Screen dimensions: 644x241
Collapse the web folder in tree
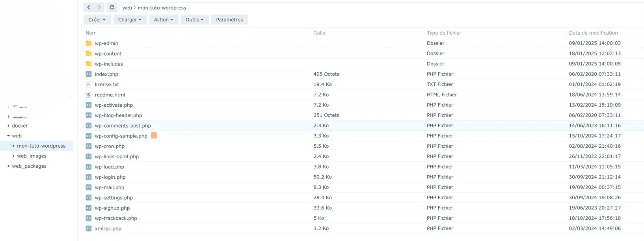tap(9, 136)
